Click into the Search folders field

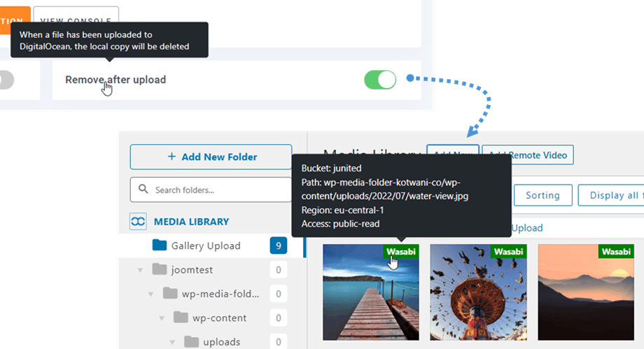pos(217,190)
